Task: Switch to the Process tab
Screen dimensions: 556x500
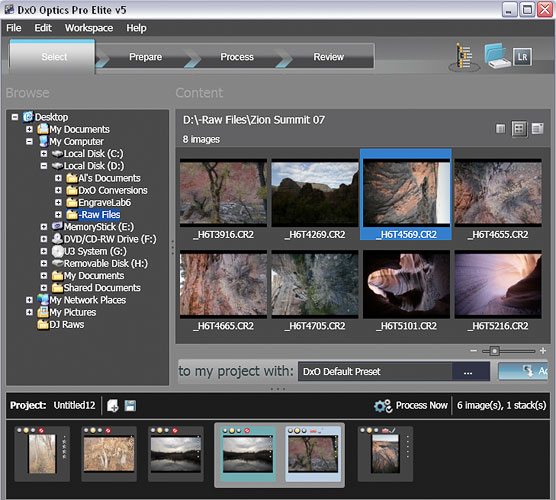Action: (237, 57)
